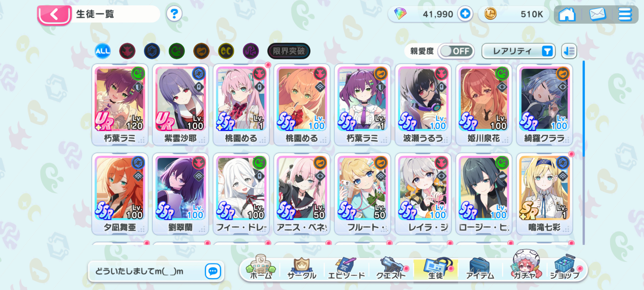Open the help question mark icon
644x290 pixels.
(x=174, y=13)
